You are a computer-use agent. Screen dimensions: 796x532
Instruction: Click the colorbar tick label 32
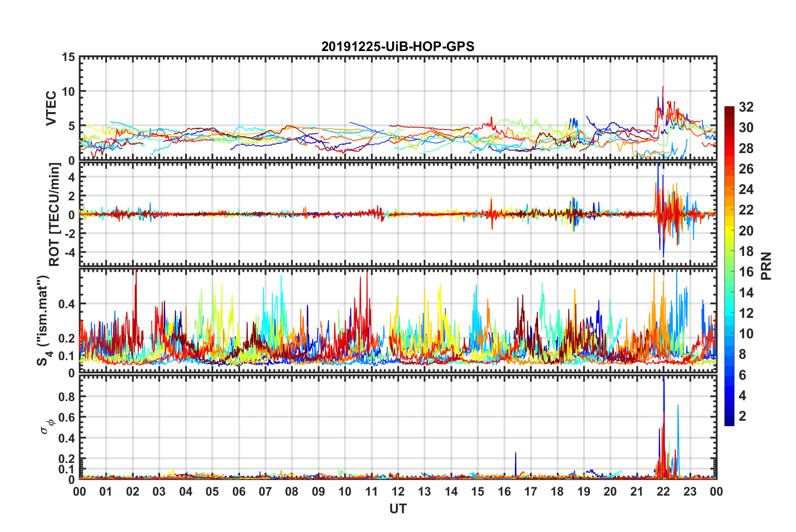click(x=746, y=107)
